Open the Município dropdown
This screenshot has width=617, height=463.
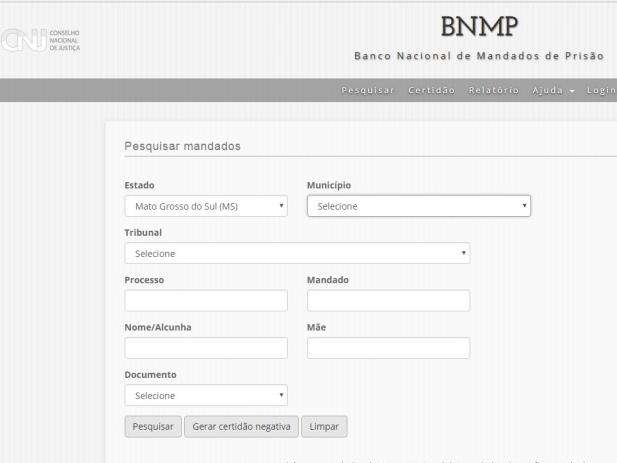(419, 206)
